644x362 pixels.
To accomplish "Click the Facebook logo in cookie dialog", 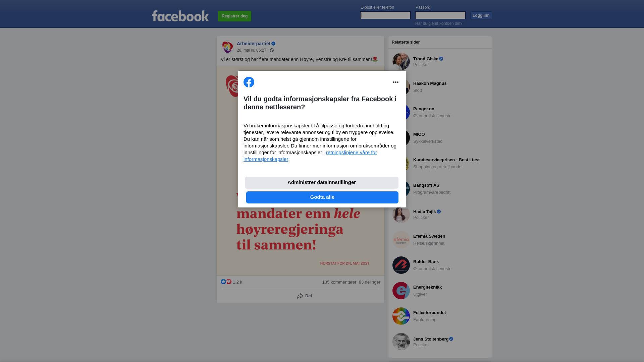I will pyautogui.click(x=249, y=82).
